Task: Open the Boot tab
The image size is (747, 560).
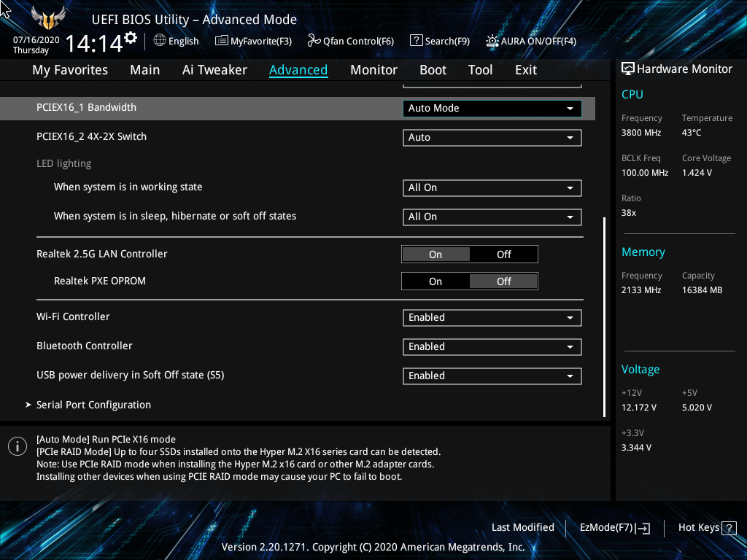Action: tap(433, 69)
